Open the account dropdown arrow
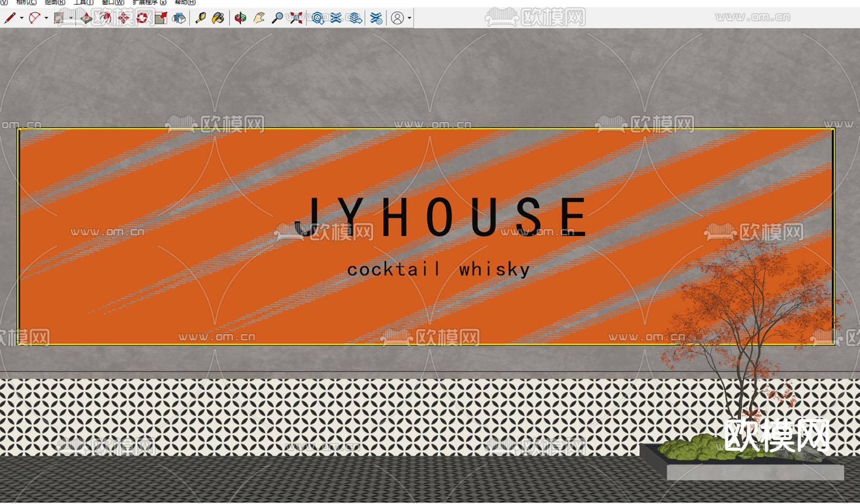860x504 pixels. tap(409, 18)
